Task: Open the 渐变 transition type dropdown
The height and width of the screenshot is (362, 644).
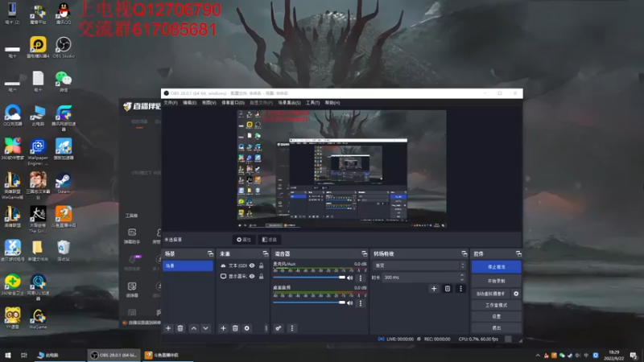Action: [419, 265]
